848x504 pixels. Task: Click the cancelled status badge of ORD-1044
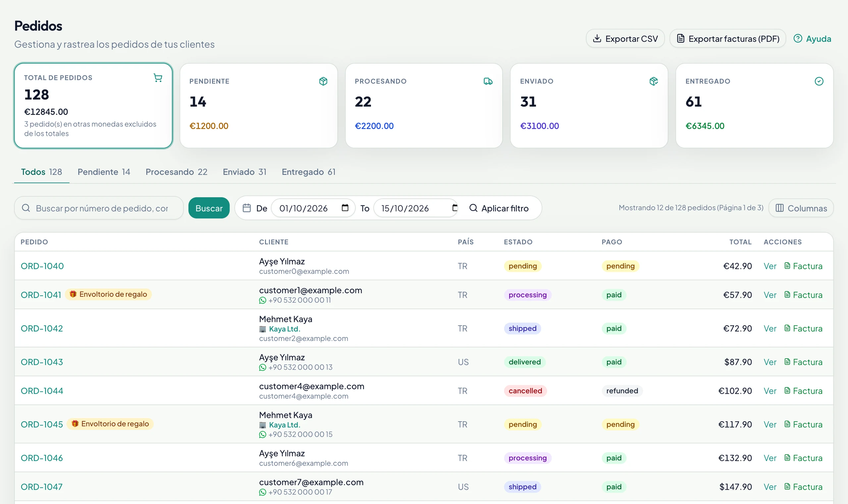(525, 391)
